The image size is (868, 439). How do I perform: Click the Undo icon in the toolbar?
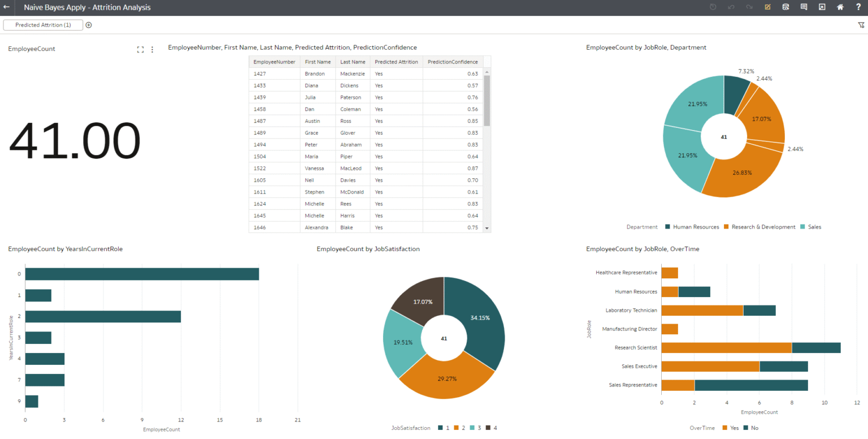[731, 7]
